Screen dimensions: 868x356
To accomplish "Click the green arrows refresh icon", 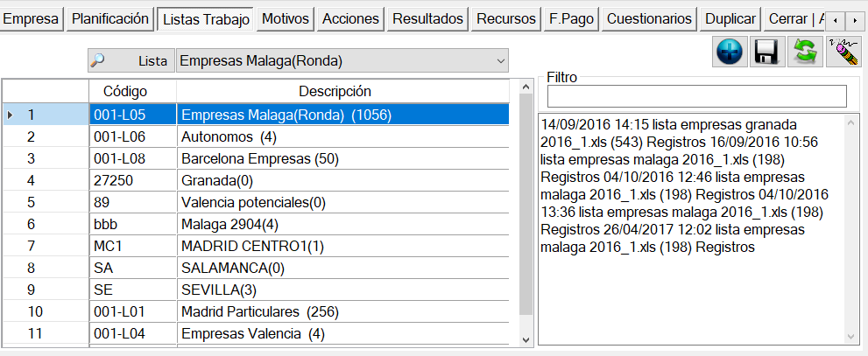I will pyautogui.click(x=806, y=52).
